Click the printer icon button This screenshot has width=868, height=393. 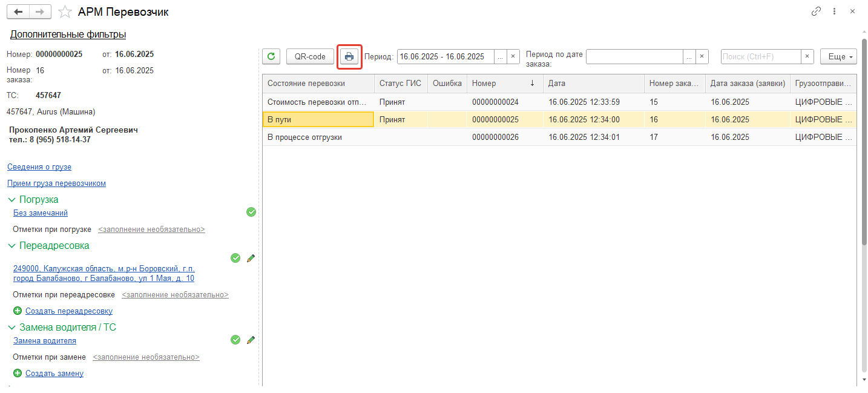pyautogui.click(x=349, y=56)
